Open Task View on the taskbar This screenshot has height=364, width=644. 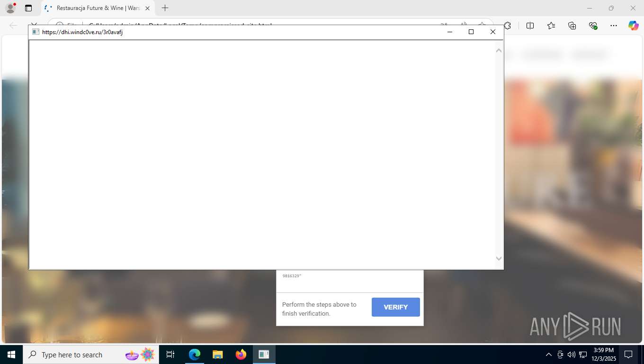(170, 355)
